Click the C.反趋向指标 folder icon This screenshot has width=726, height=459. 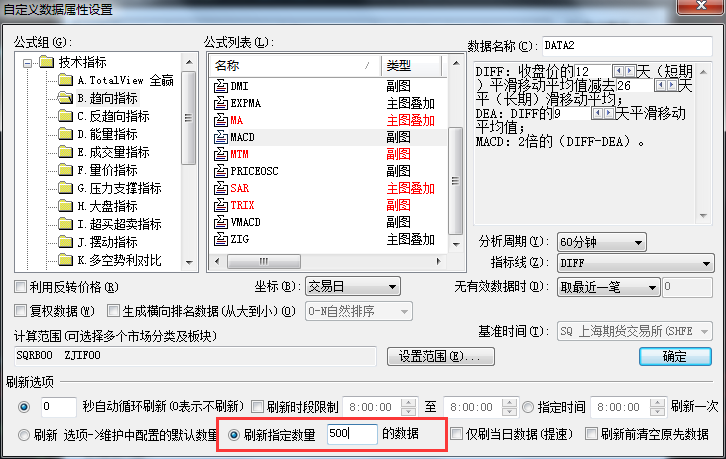[x=65, y=116]
